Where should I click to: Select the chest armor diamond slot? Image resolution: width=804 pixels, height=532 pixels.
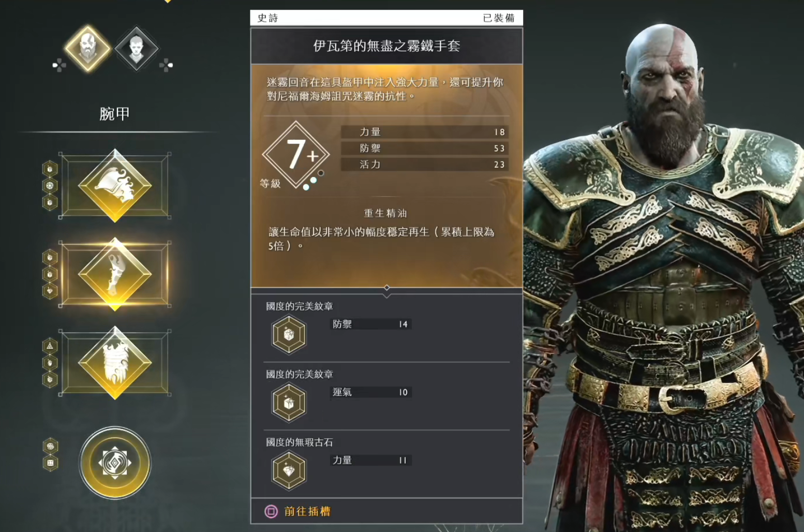click(x=115, y=185)
